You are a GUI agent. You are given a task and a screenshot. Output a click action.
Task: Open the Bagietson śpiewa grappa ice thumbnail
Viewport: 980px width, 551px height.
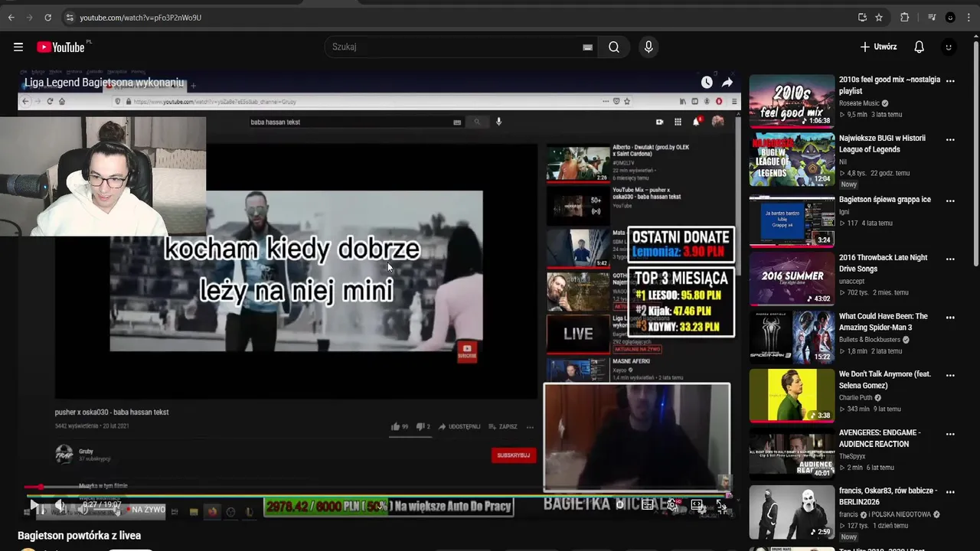tap(792, 220)
